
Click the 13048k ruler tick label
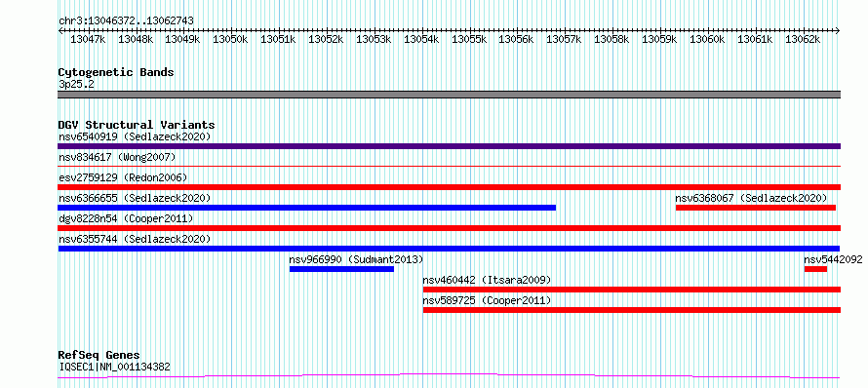(x=135, y=39)
